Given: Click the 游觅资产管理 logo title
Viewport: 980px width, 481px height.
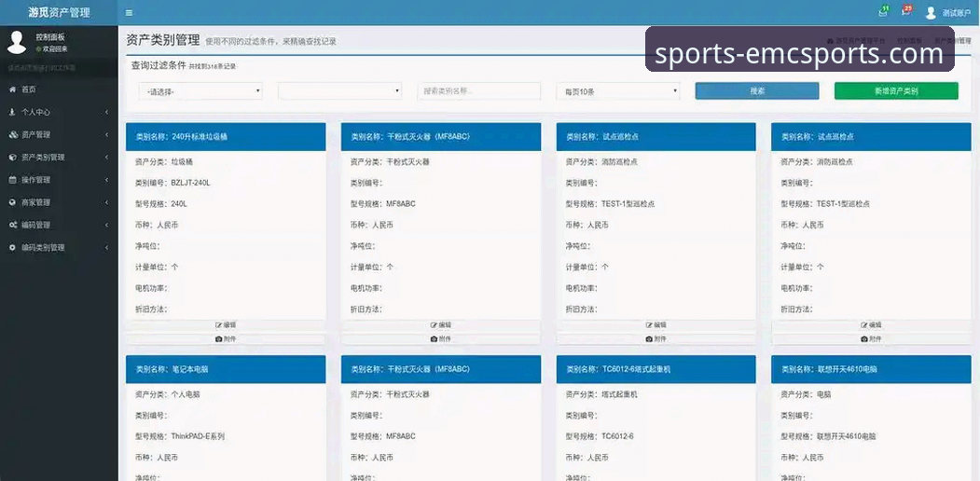Looking at the screenshot, I should click(59, 12).
